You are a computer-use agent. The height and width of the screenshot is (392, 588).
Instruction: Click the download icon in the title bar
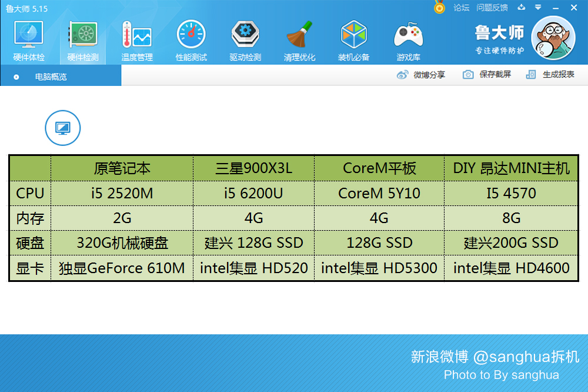pos(520,8)
